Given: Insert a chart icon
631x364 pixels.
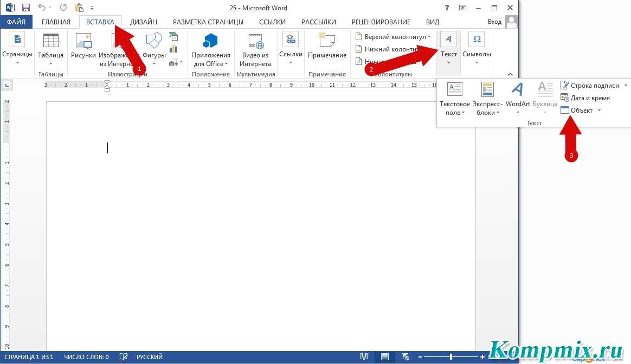Looking at the screenshot, I should pos(173,49).
